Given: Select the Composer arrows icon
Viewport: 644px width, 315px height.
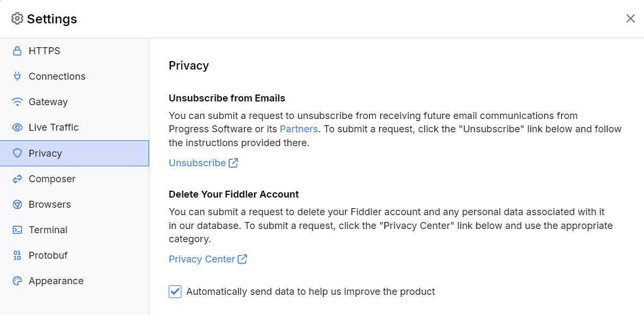Looking at the screenshot, I should [x=18, y=178].
